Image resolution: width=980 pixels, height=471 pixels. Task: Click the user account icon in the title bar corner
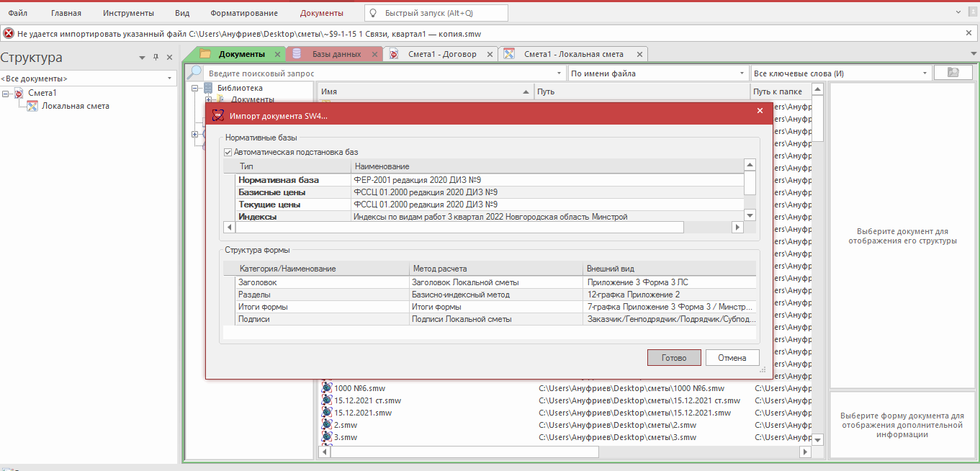coord(973,13)
